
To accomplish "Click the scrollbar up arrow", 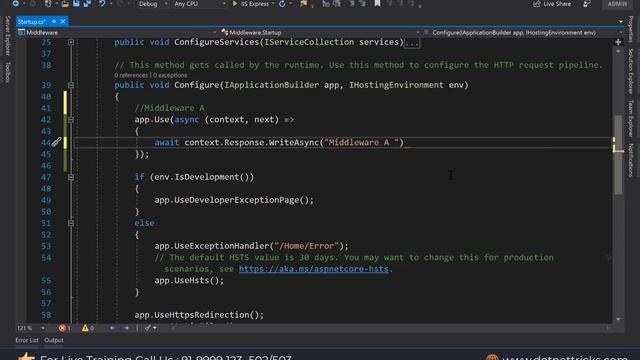I will 618,51.
